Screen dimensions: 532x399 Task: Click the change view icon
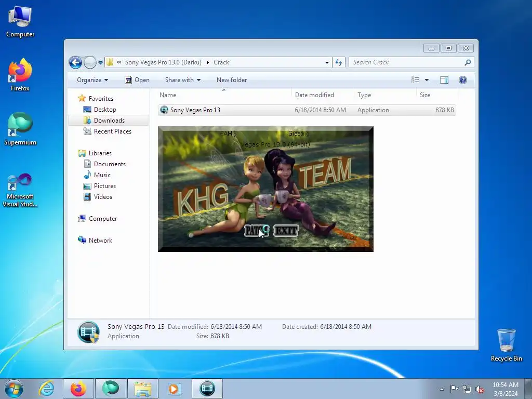416,80
